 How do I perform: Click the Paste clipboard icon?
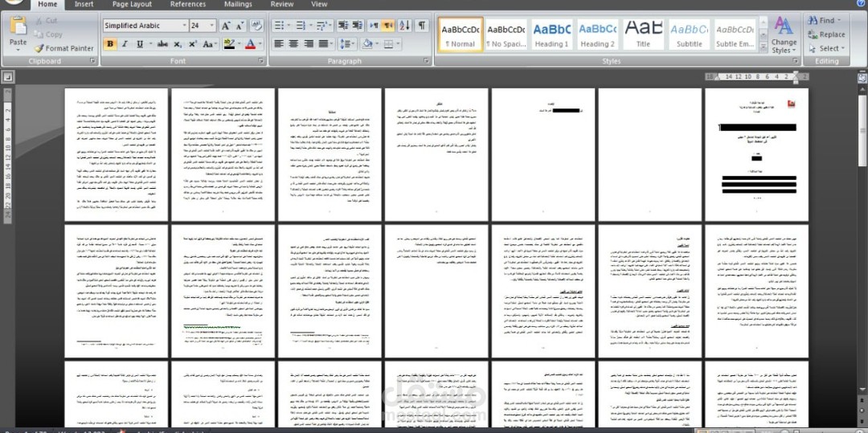pyautogui.click(x=18, y=26)
